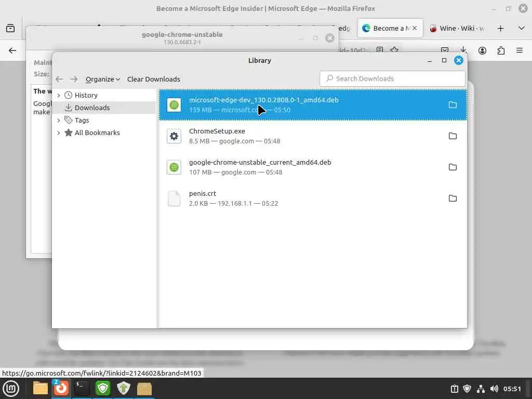Open Firefox account icon in toolbar
532x399 pixels.
482,50
